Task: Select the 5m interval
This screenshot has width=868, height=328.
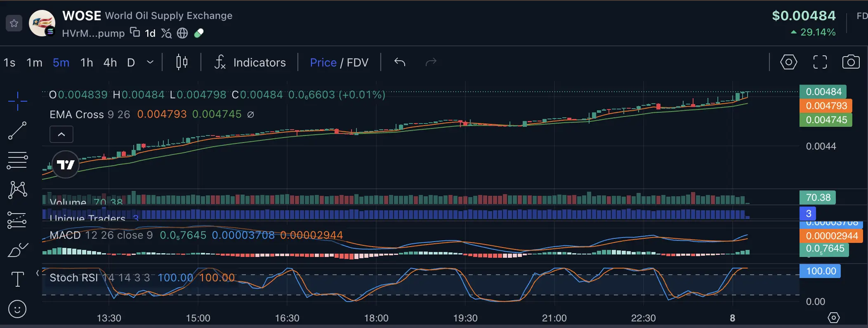Action: pyautogui.click(x=61, y=62)
